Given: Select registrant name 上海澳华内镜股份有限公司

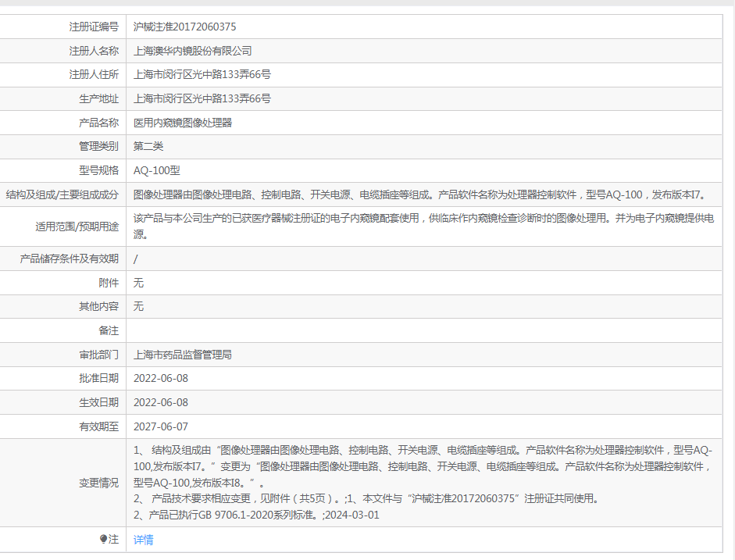Looking at the screenshot, I should 193,51.
